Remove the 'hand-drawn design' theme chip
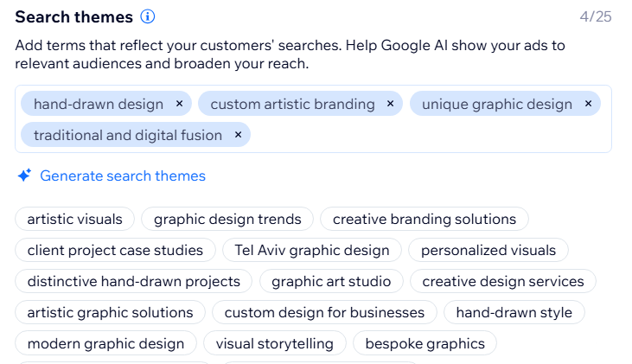The width and height of the screenshot is (632, 364). (179, 104)
